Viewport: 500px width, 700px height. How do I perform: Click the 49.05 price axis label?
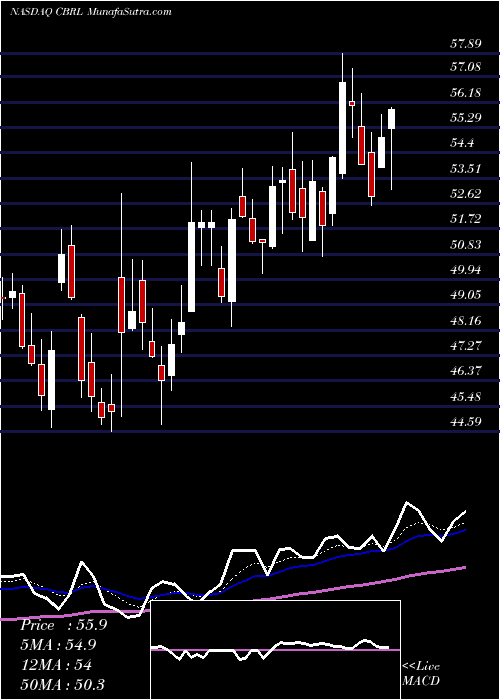tap(465, 295)
